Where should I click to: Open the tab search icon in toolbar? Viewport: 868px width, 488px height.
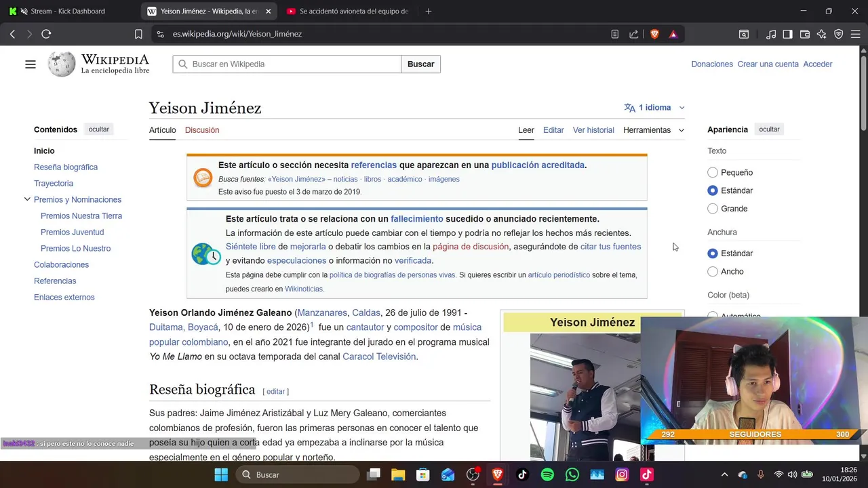click(744, 34)
